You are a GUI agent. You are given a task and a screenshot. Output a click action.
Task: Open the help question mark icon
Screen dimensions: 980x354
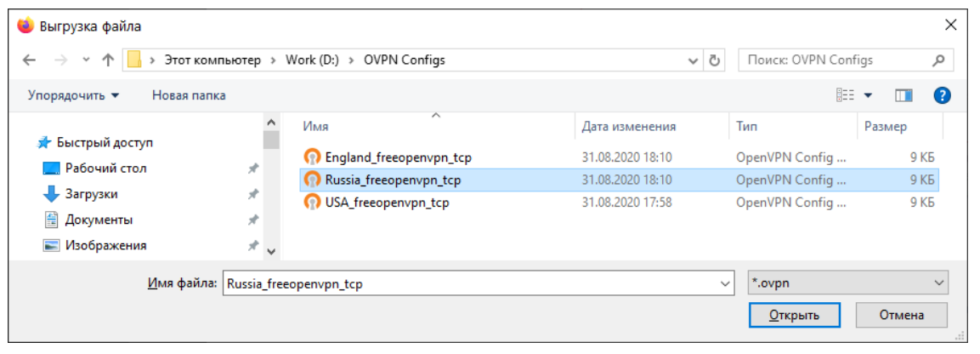pyautogui.click(x=941, y=95)
